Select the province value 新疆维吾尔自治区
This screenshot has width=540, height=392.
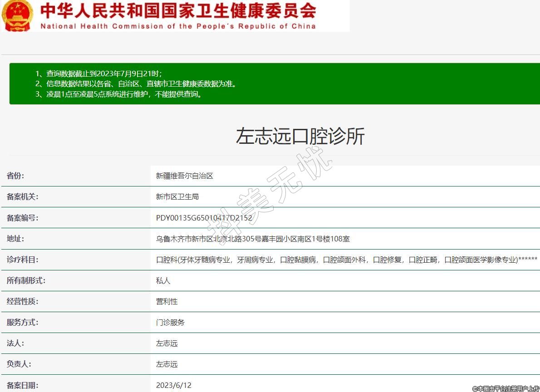click(x=184, y=176)
